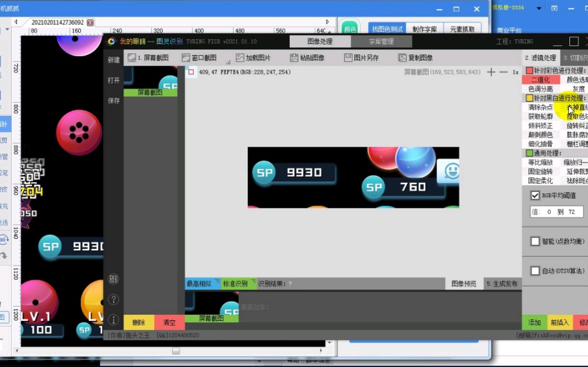
Task: Click the 色调分离 filter button
Action: click(541, 89)
